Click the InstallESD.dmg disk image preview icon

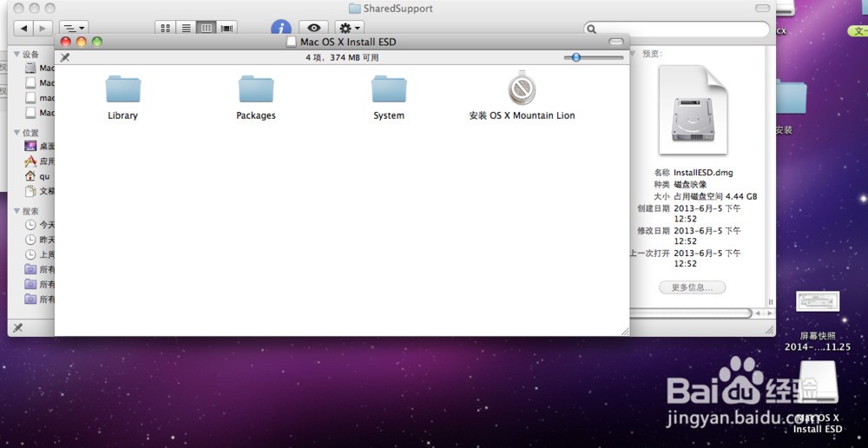pos(693,110)
